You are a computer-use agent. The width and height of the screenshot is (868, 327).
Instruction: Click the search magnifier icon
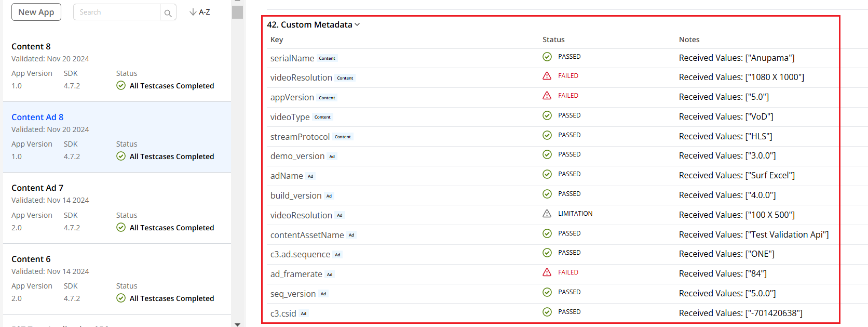(x=168, y=13)
